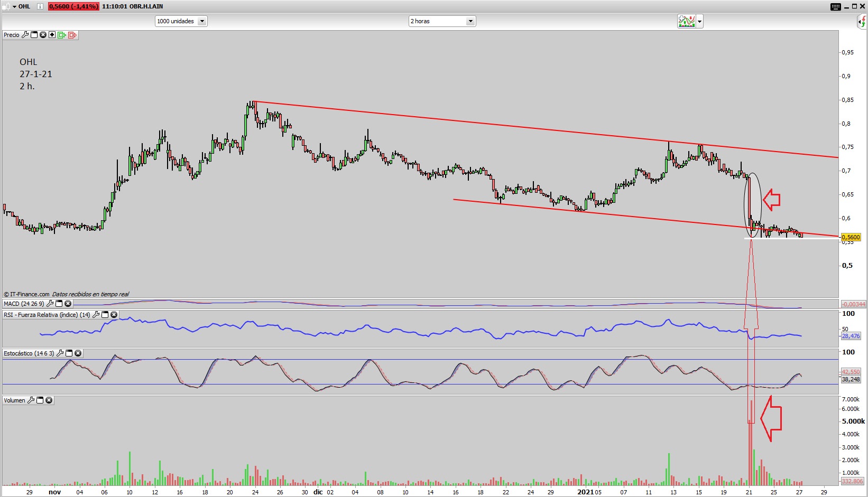The width and height of the screenshot is (868, 497).
Task: Click the IT-Finance.com copyright link
Action: [x=27, y=294]
